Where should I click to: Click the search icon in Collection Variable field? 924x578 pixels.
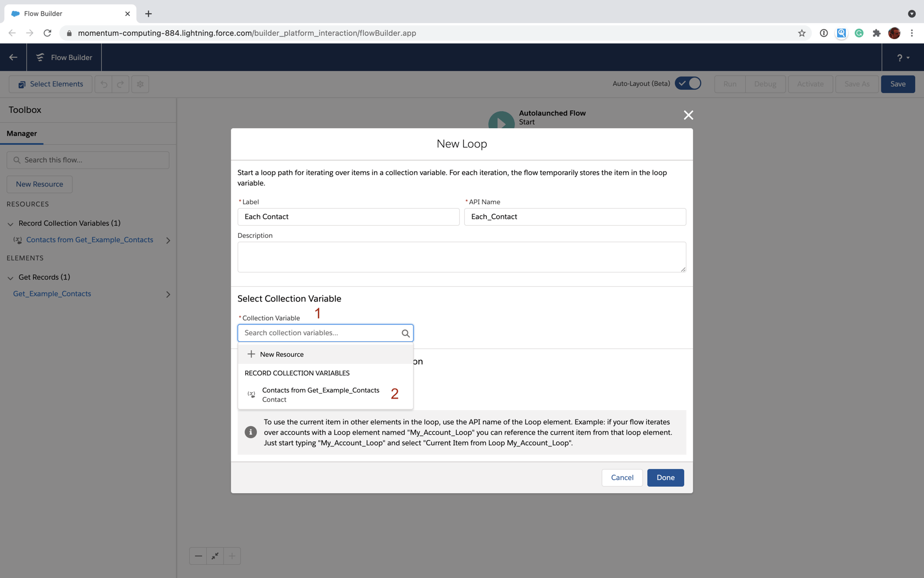pyautogui.click(x=405, y=332)
